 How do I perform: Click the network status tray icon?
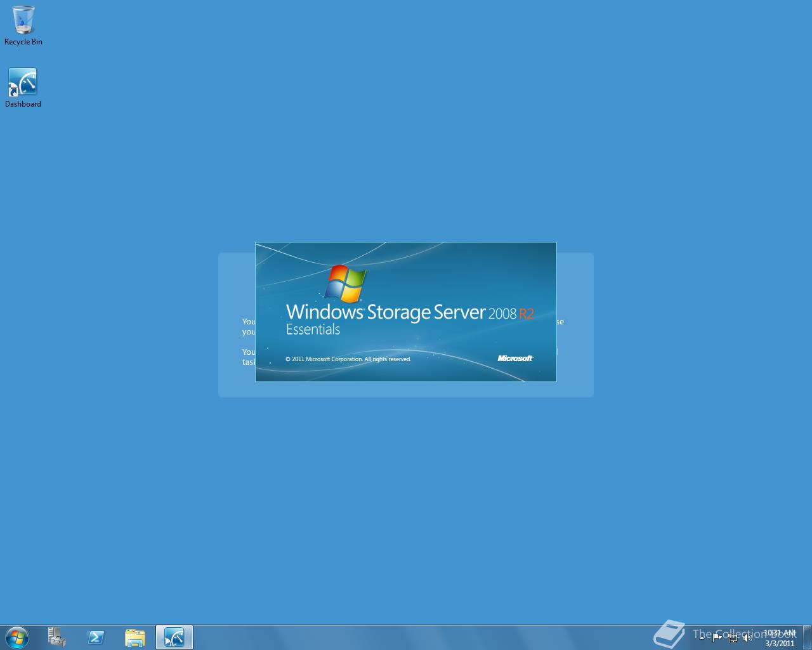click(733, 638)
